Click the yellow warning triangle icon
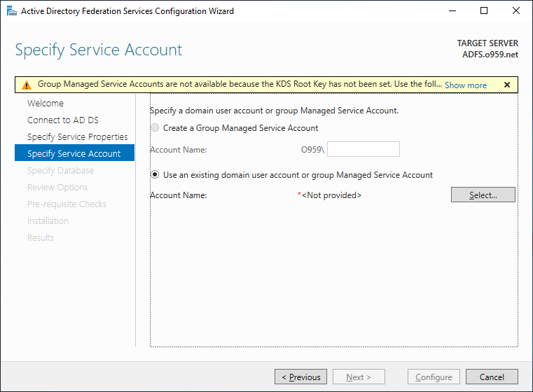 point(27,85)
